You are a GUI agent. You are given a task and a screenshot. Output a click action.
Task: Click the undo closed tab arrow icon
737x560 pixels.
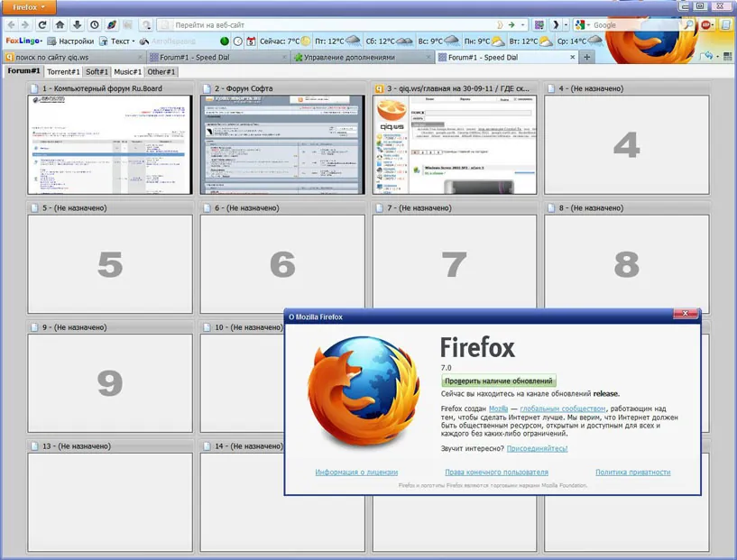706,57
